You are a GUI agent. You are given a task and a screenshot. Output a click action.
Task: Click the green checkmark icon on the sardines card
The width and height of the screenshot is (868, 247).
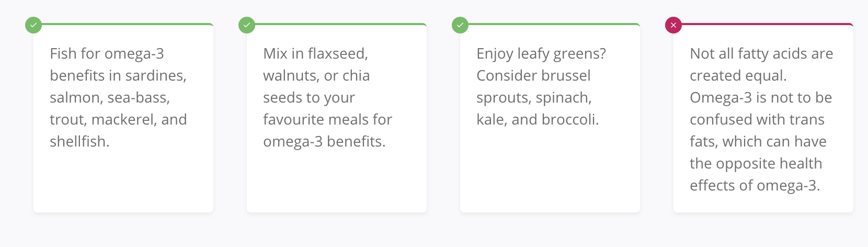click(33, 25)
